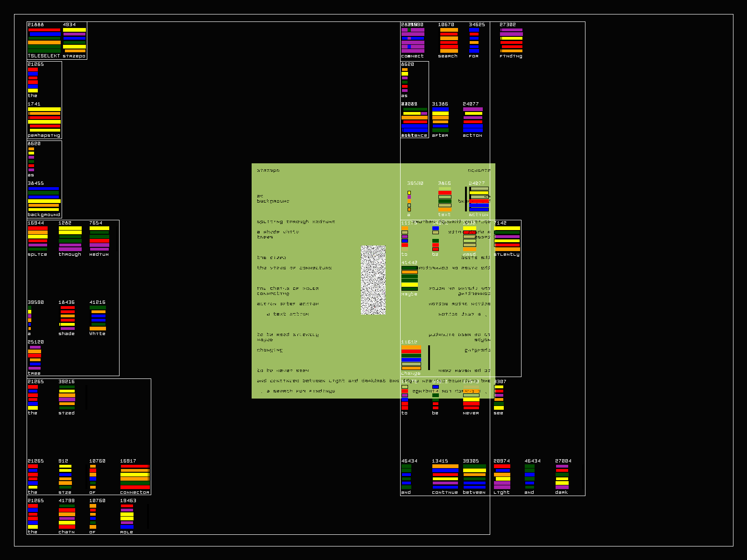Click the 'maybe' color bar stack
Viewport: 747px width, 560px height.
pyautogui.click(x=409, y=278)
